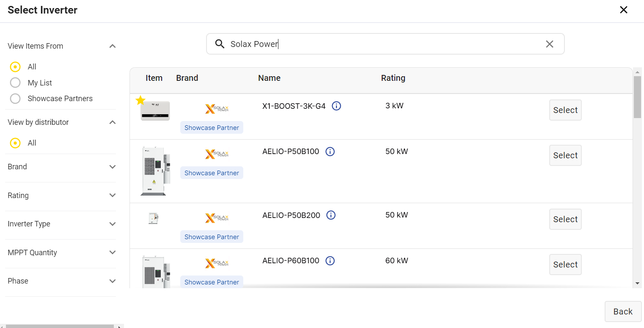Viewport: 644px width, 328px height.
Task: Click 50 kW rating of AELIO-P50B100
Action: point(397,152)
